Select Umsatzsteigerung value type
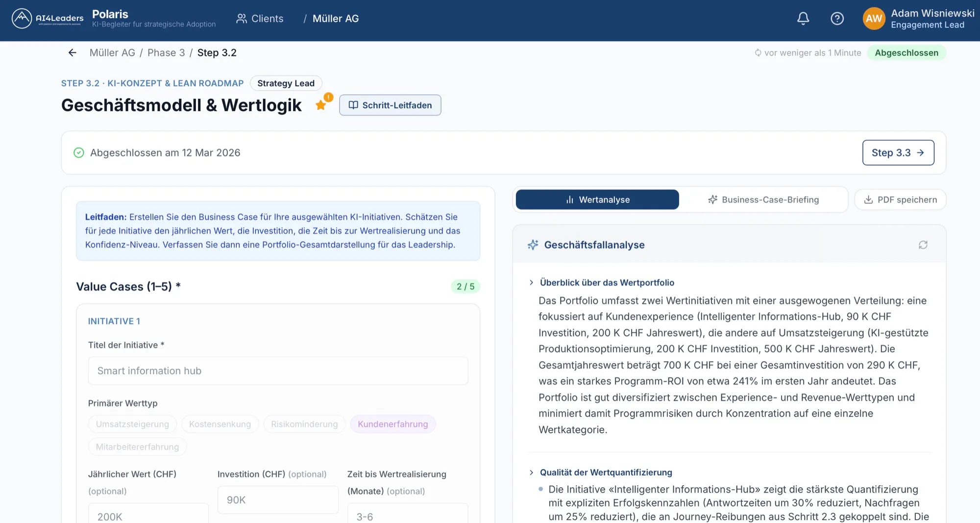 [132, 424]
